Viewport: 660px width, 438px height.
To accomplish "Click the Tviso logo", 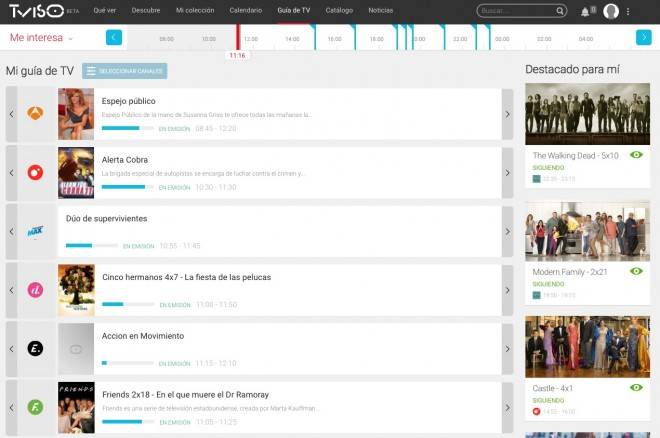I will [x=37, y=11].
